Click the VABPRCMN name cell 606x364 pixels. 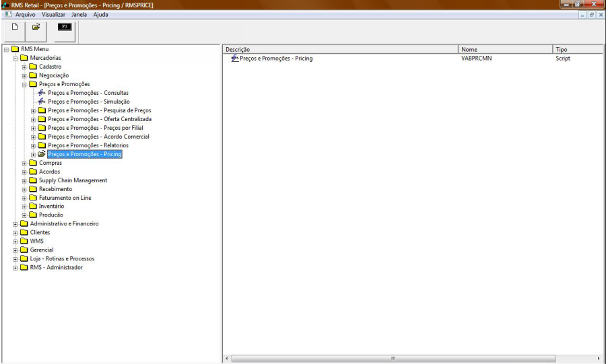477,59
